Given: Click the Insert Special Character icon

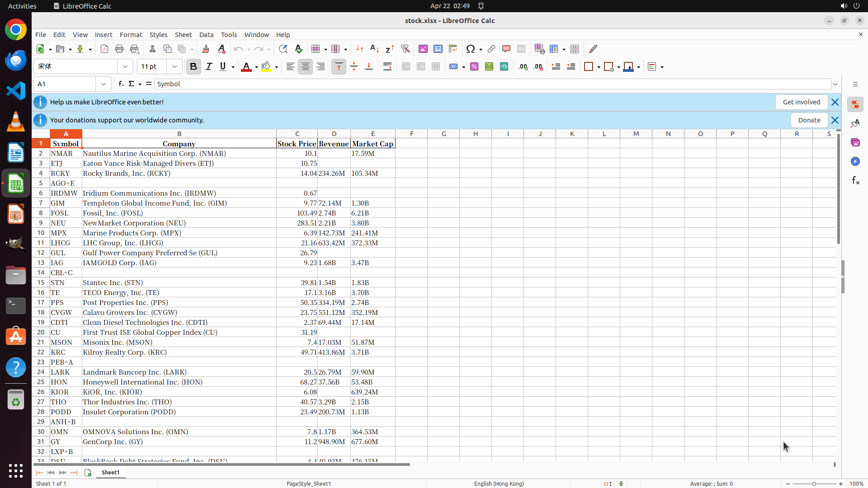Looking at the screenshot, I should pyautogui.click(x=471, y=49).
